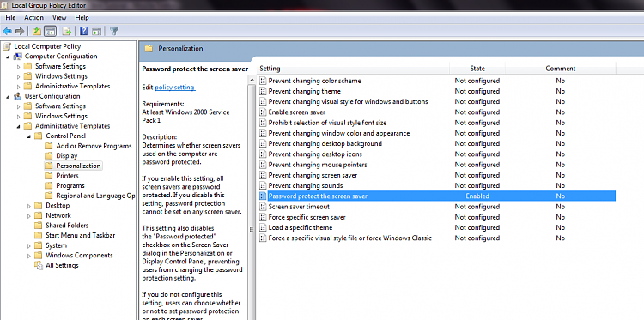Expand the Desktop tree node
644x320 pixels.
(x=29, y=206)
